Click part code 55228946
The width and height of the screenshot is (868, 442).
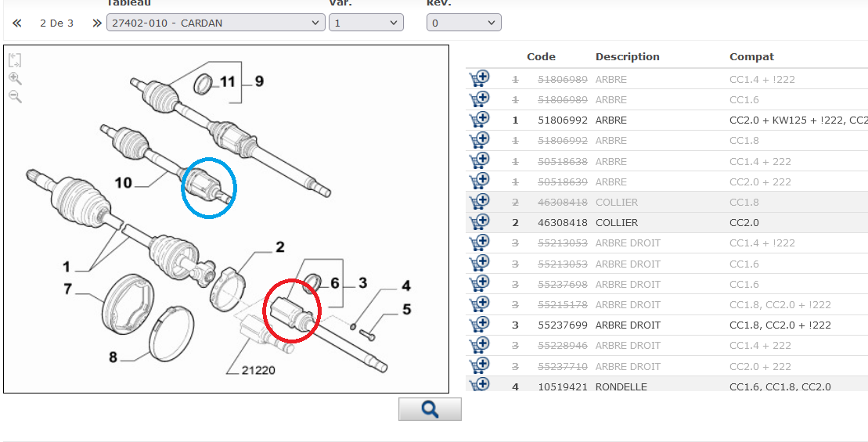pyautogui.click(x=563, y=346)
